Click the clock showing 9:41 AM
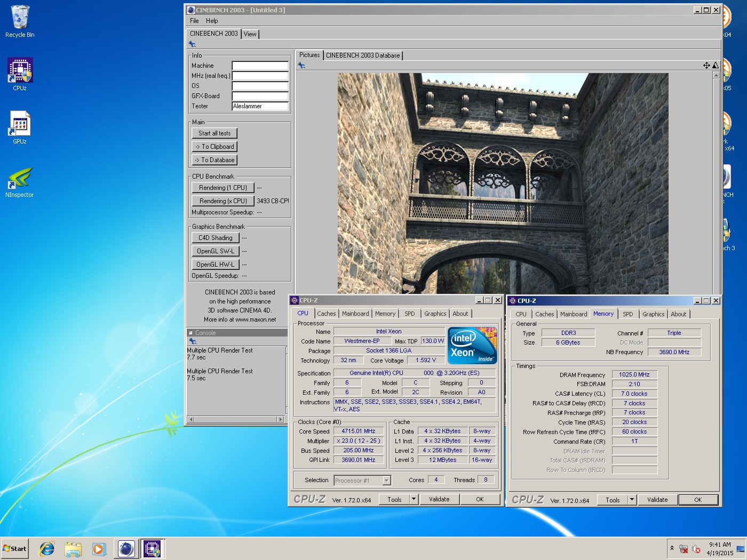The image size is (747, 560). pos(720,545)
